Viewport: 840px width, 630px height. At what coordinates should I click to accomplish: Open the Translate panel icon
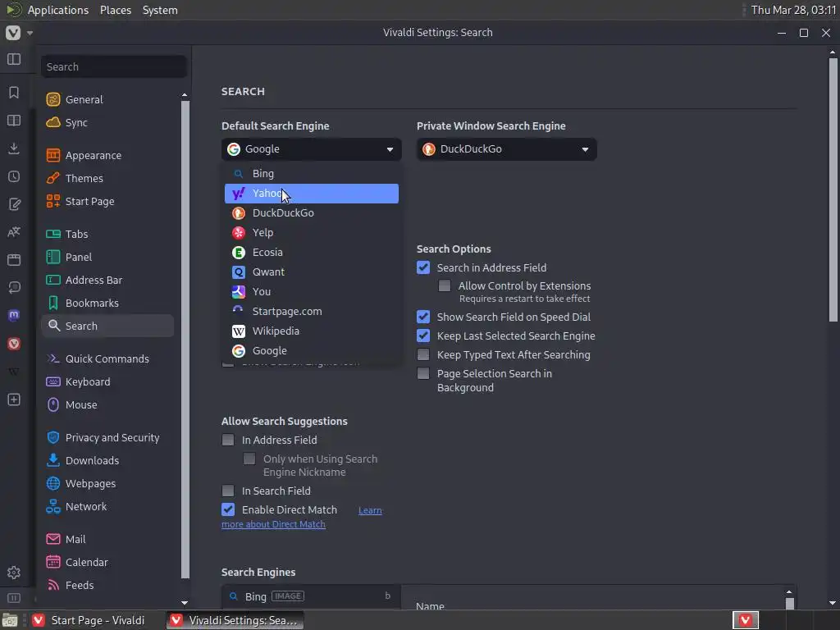click(x=14, y=232)
